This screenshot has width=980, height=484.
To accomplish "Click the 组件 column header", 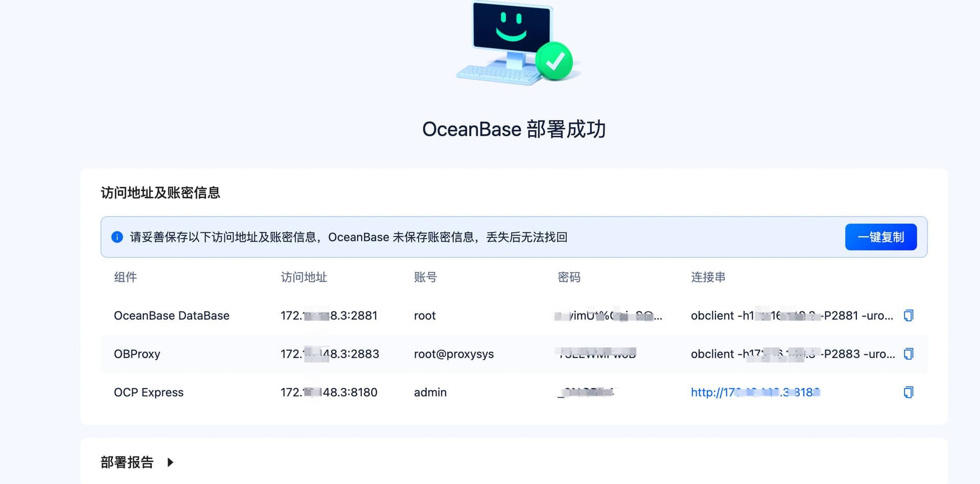I will coord(126,277).
